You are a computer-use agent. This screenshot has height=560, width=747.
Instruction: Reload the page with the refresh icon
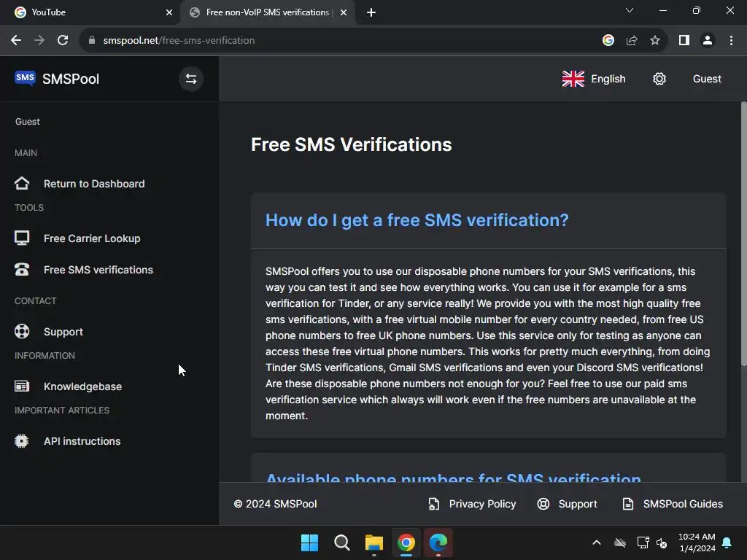(63, 41)
